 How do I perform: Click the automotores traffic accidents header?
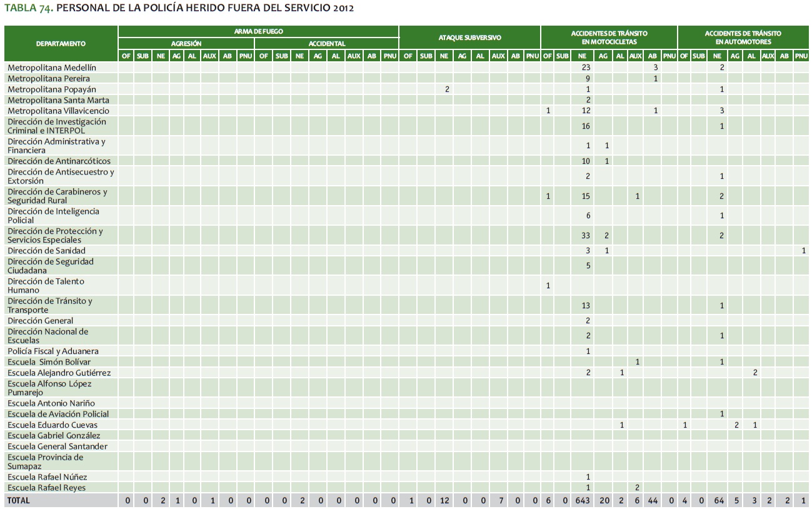tap(743, 37)
